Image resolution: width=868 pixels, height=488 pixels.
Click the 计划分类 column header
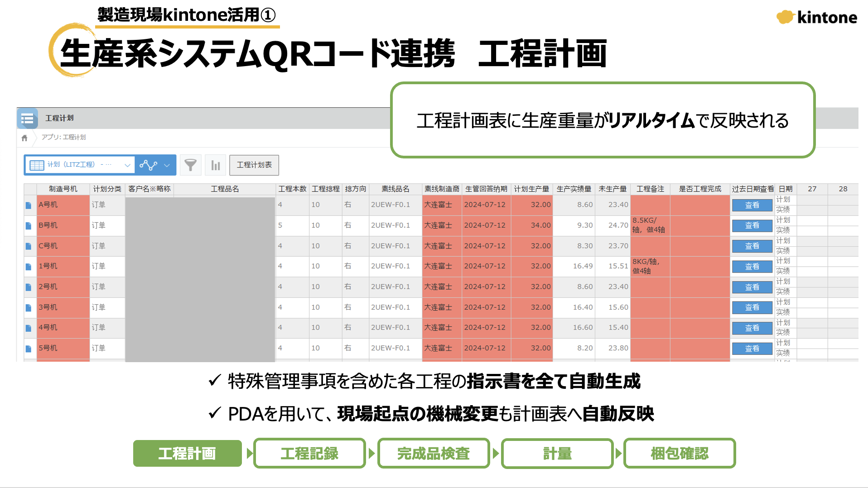[107, 189]
